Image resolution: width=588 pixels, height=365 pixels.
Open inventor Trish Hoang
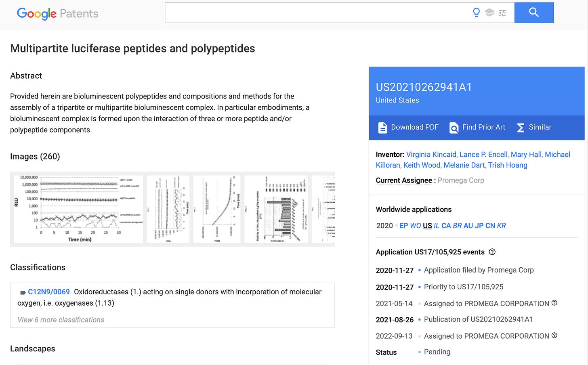[x=508, y=165]
